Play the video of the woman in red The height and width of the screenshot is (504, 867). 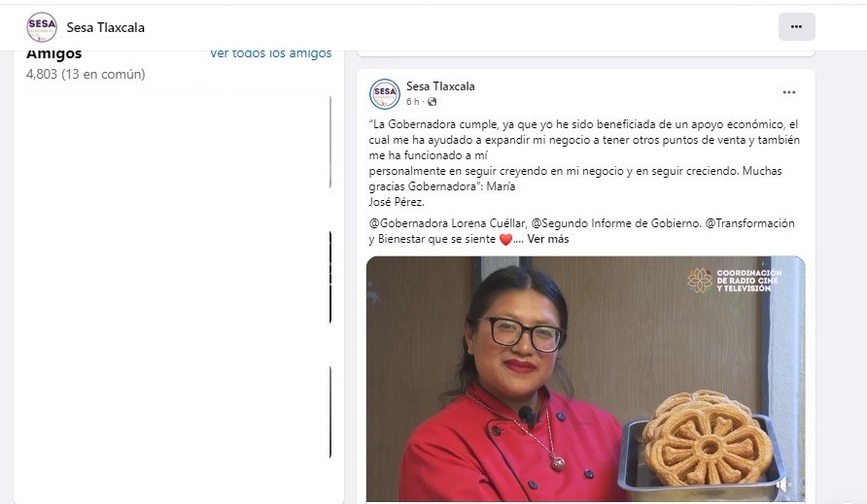(x=585, y=379)
